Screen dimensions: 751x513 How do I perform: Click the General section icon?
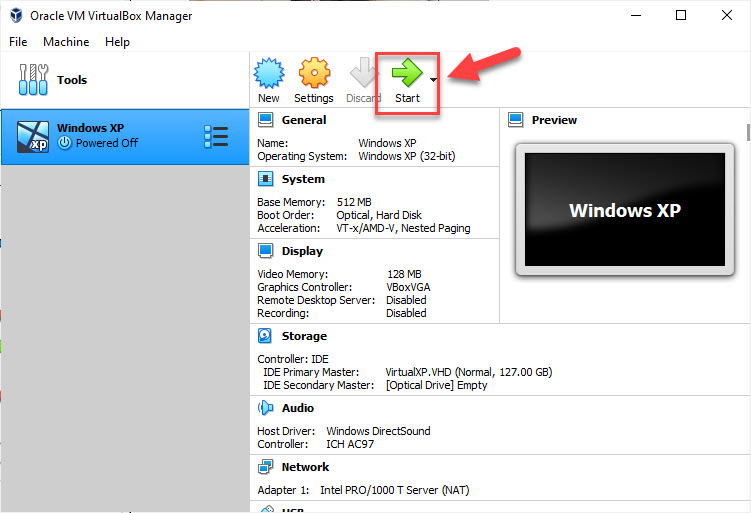266,120
